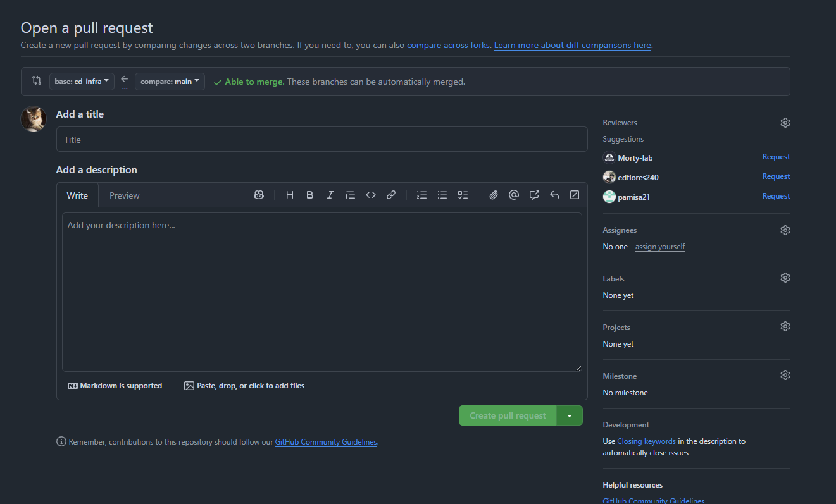Open the Reviewers gear settings
This screenshot has width=836, height=504.
coord(785,123)
